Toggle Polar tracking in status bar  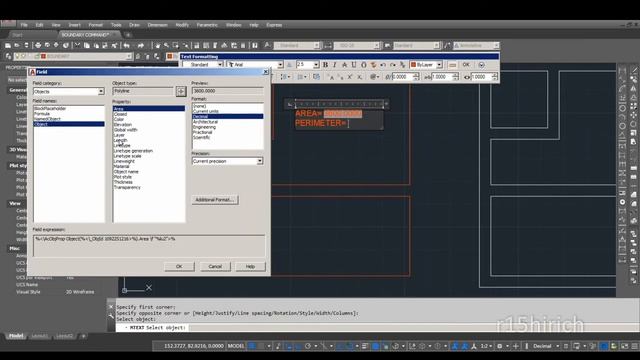(309, 346)
